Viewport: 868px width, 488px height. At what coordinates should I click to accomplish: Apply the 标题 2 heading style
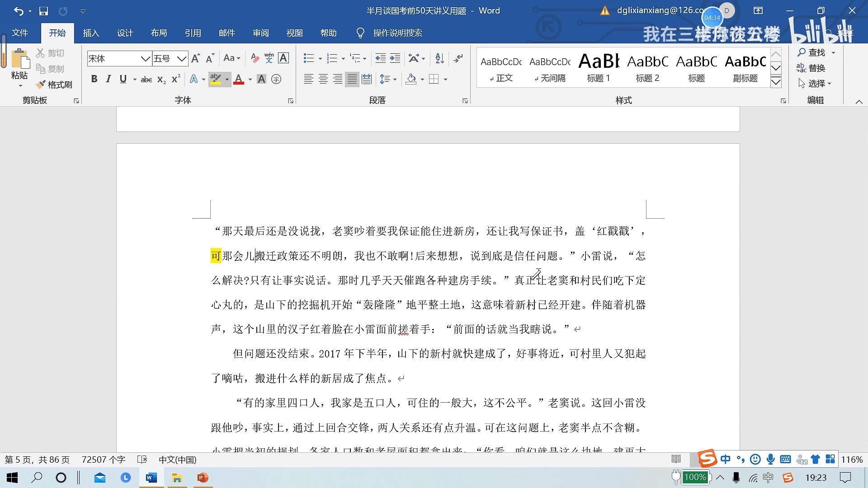647,68
